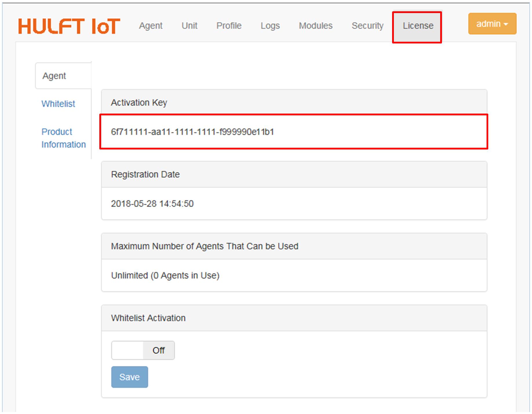Select the Agent tab in the sidebar
The image size is (532, 414).
54,76
